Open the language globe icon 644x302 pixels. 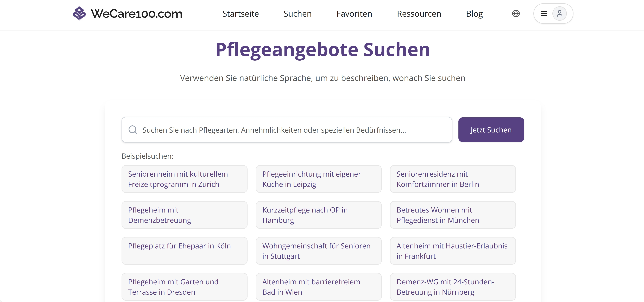[516, 14]
